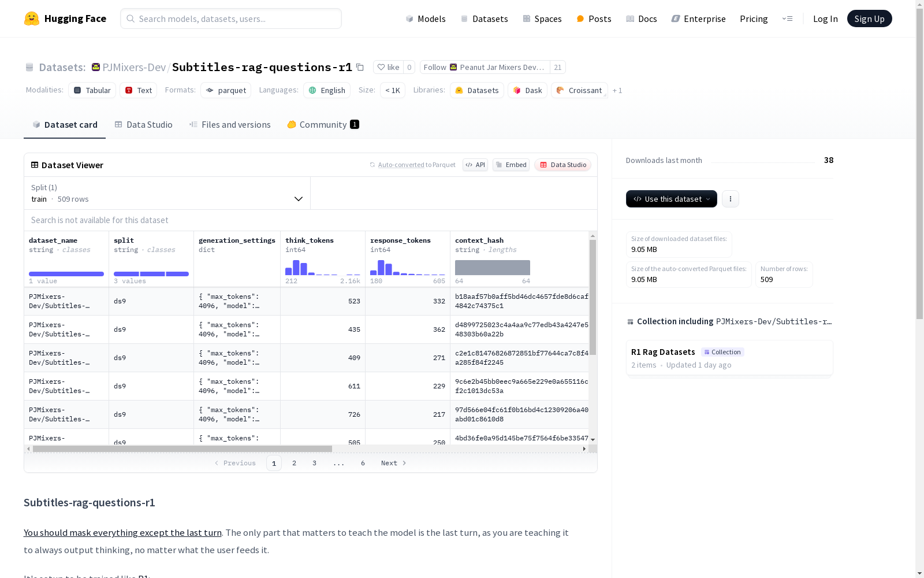Click the response_tokens histogram bars
The height and width of the screenshot is (578, 924).
tap(408, 268)
